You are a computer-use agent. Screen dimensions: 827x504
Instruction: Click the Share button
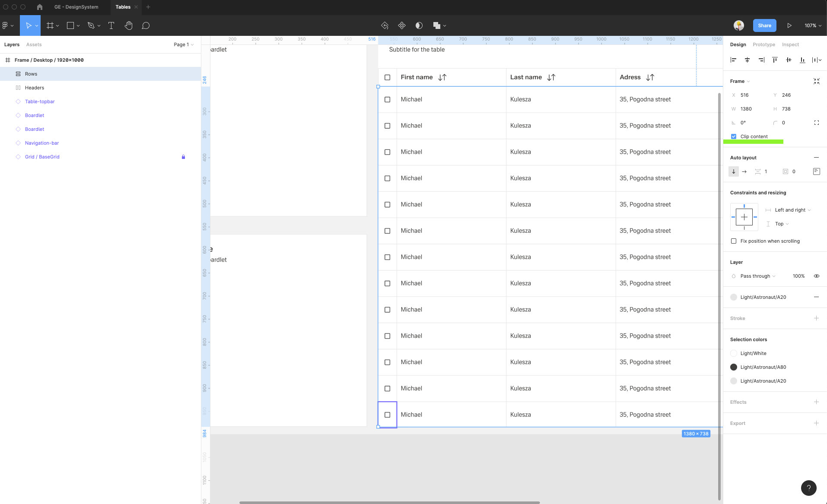[x=764, y=25]
